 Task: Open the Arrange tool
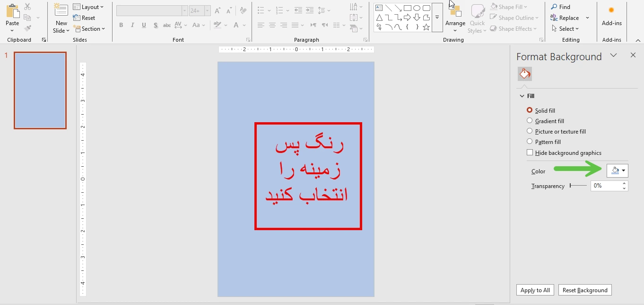tap(455, 19)
